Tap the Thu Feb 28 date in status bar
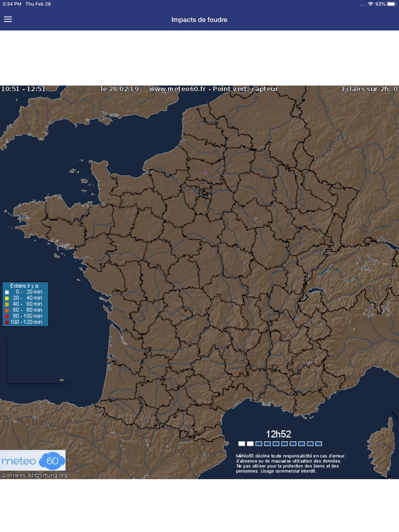399x532 pixels. [38, 4]
